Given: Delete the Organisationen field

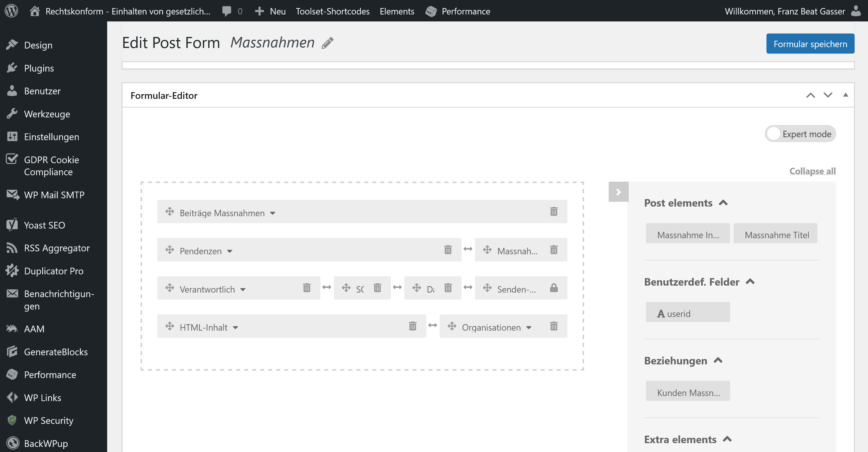Looking at the screenshot, I should coord(554,326).
